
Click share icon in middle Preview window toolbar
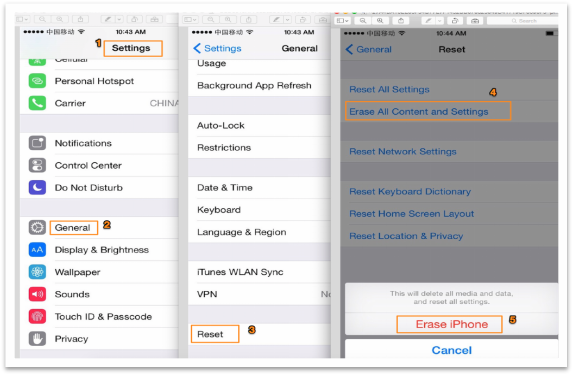point(249,19)
